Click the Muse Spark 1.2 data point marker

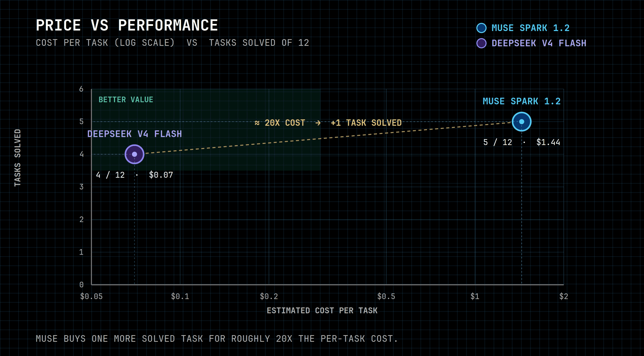tap(522, 122)
